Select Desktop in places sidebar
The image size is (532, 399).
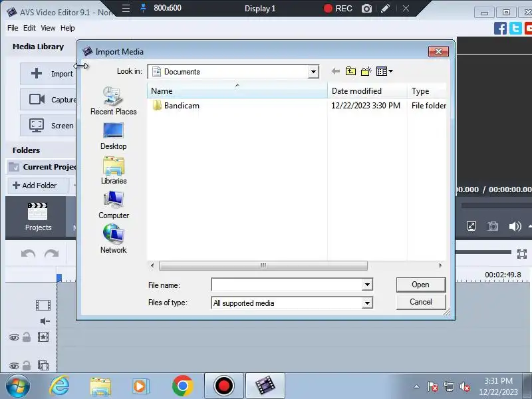pos(113,136)
